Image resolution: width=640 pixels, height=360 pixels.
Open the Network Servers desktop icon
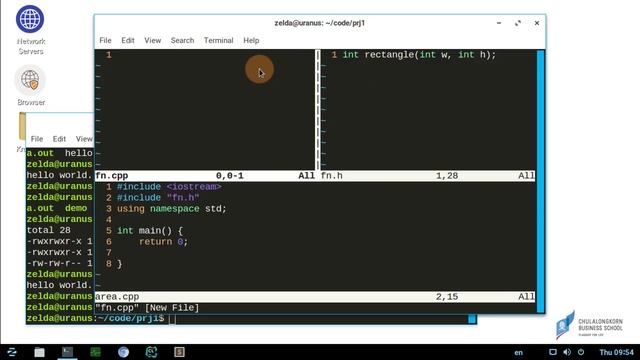pyautogui.click(x=30, y=19)
